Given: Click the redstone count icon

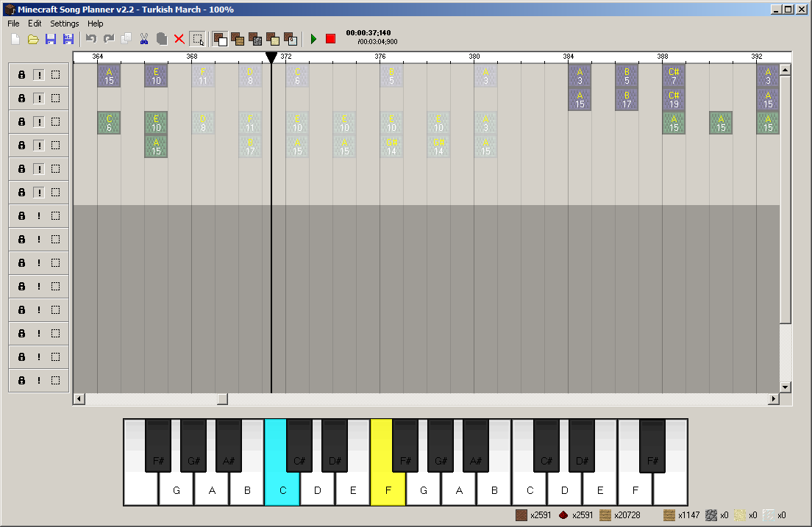Looking at the screenshot, I should point(563,515).
